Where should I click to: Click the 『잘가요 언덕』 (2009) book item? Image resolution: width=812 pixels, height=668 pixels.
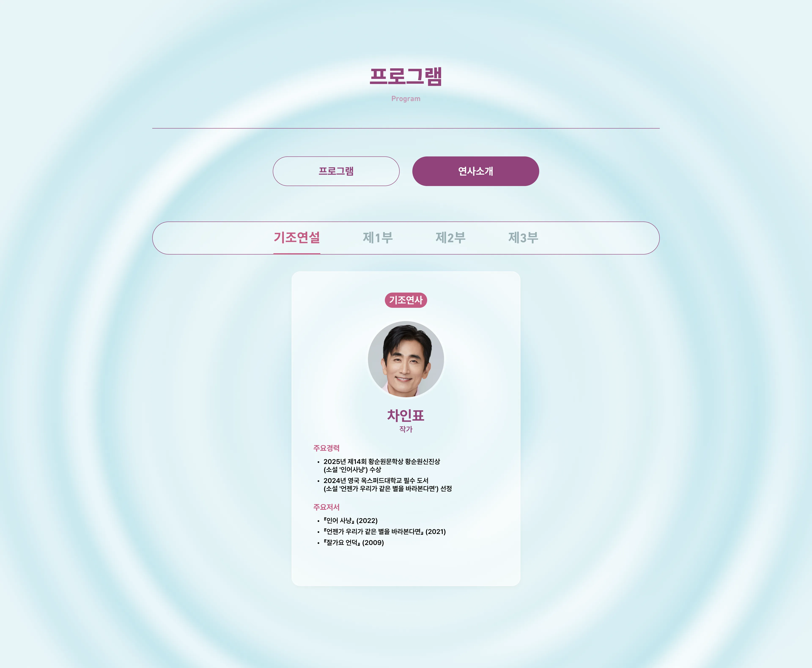coord(353,543)
